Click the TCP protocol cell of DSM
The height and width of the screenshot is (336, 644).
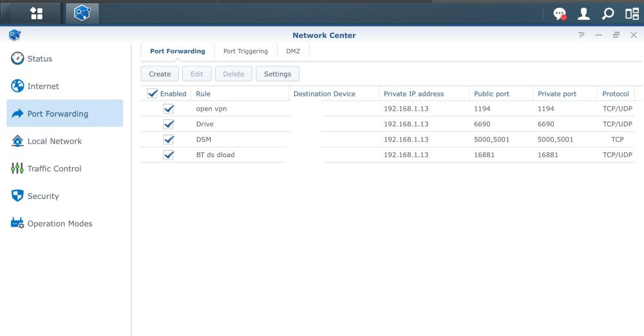tap(618, 140)
